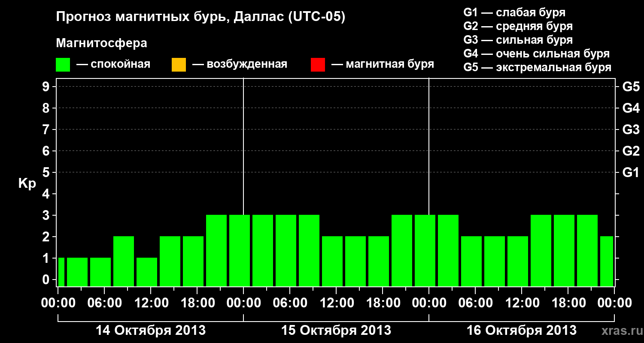
Task: Click the '06:00' time label for 15 Октября
Action: (x=290, y=303)
